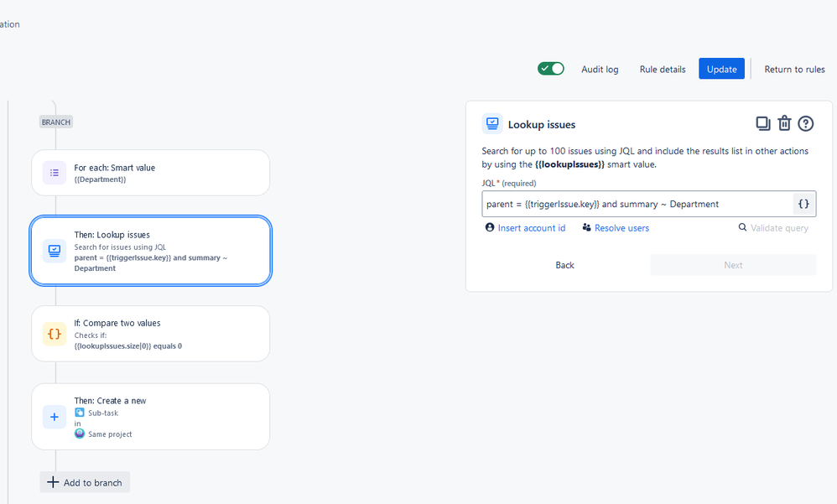Click the Lookup issues step icon
The height and width of the screenshot is (504, 837).
pyautogui.click(x=55, y=251)
